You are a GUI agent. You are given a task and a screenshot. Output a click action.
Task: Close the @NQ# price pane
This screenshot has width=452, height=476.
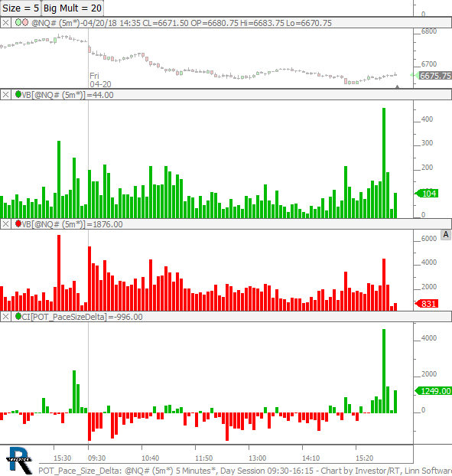pyautogui.click(x=6, y=23)
